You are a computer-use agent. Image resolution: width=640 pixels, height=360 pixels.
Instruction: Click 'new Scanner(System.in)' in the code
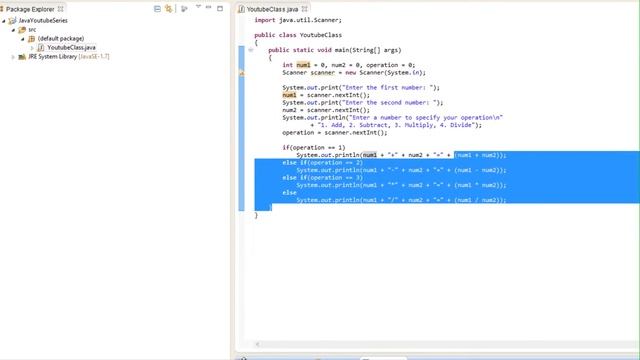pyautogui.click(x=384, y=73)
